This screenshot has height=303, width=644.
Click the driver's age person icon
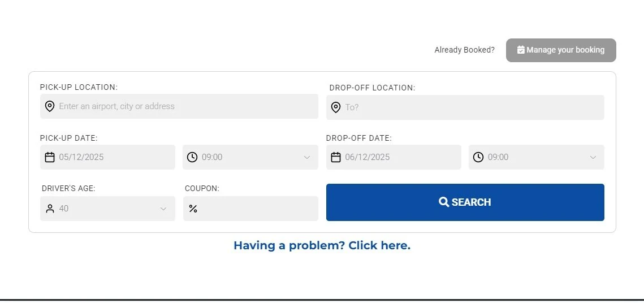50,209
